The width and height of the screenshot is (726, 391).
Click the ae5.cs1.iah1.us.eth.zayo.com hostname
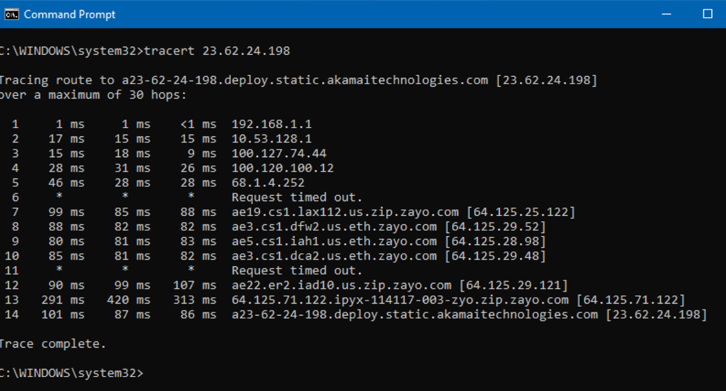coord(334,241)
